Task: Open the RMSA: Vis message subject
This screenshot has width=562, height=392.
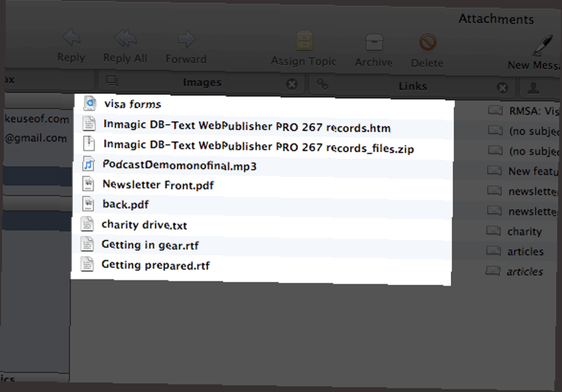Action: point(535,111)
